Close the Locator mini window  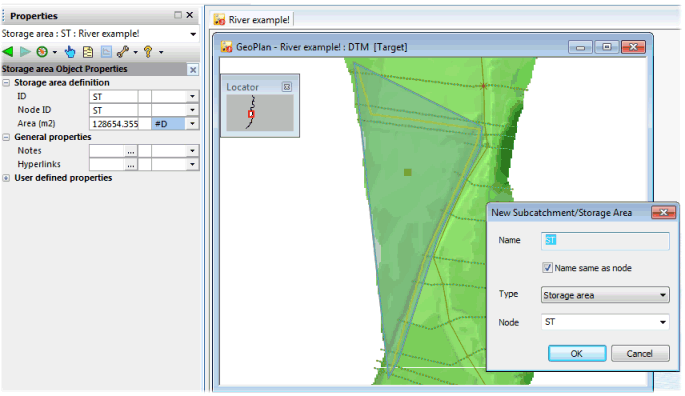tap(287, 87)
